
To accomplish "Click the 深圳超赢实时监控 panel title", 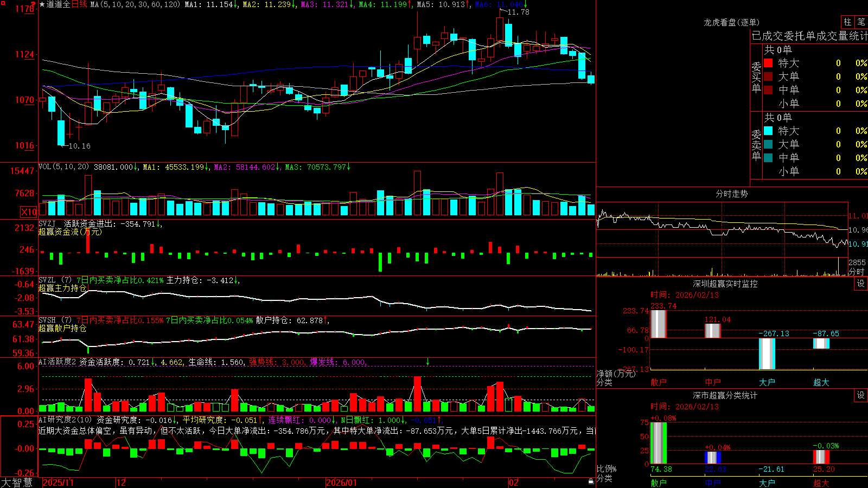I will point(725,284).
